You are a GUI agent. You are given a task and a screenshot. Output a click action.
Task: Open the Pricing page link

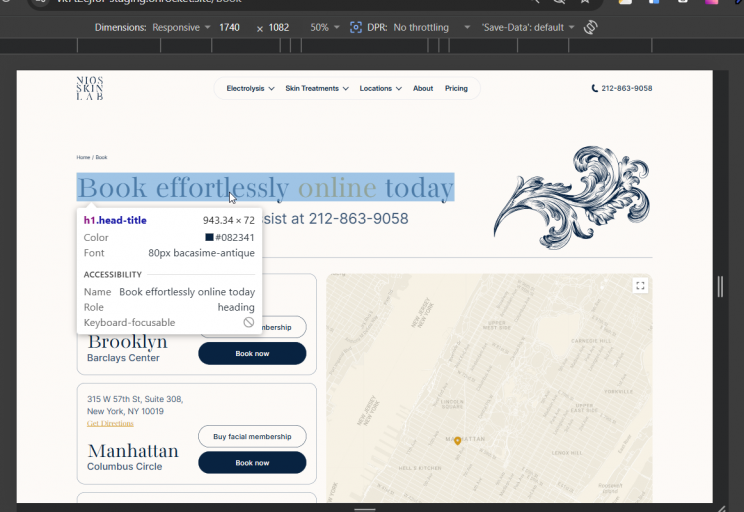coord(456,88)
